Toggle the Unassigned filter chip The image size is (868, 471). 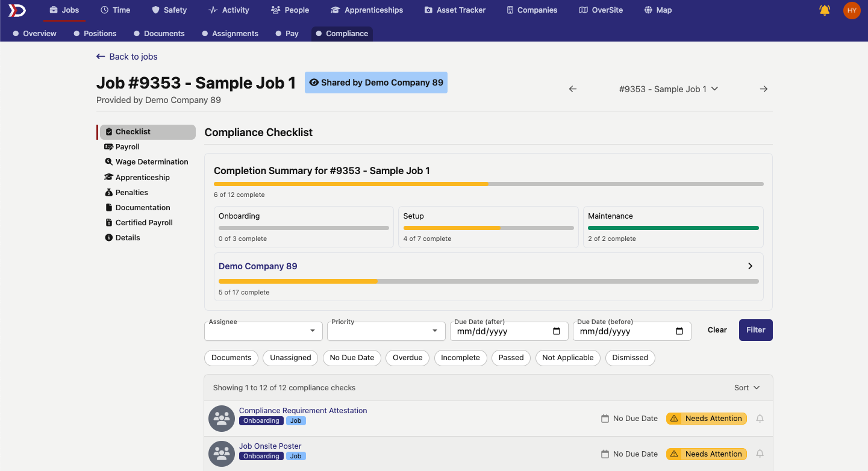click(290, 358)
